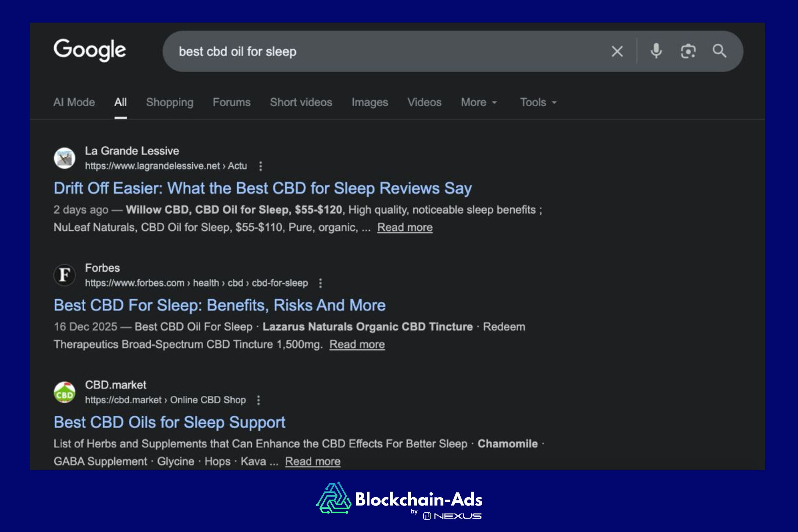
Task: Click the magnifying glass search icon
Action: coord(719,52)
